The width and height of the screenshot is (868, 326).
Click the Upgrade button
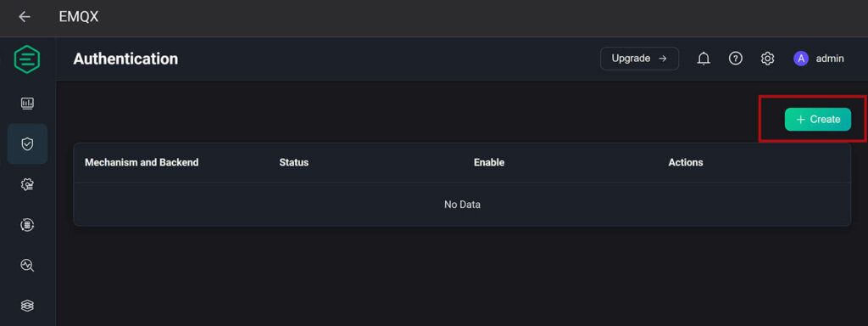point(639,59)
